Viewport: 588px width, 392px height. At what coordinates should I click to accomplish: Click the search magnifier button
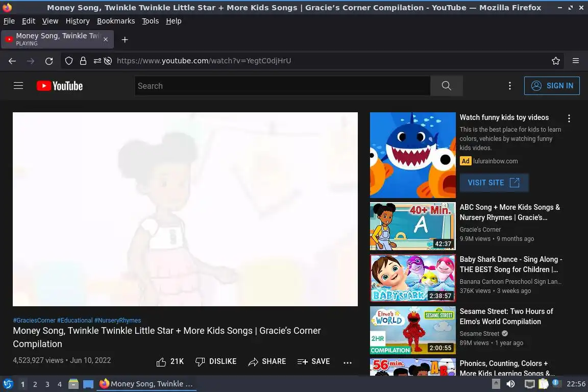tap(446, 86)
